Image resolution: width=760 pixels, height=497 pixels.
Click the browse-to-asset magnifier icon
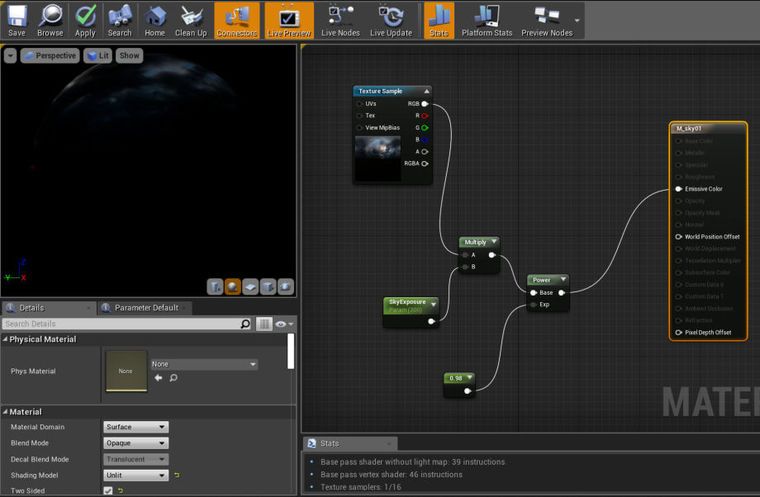pos(174,378)
